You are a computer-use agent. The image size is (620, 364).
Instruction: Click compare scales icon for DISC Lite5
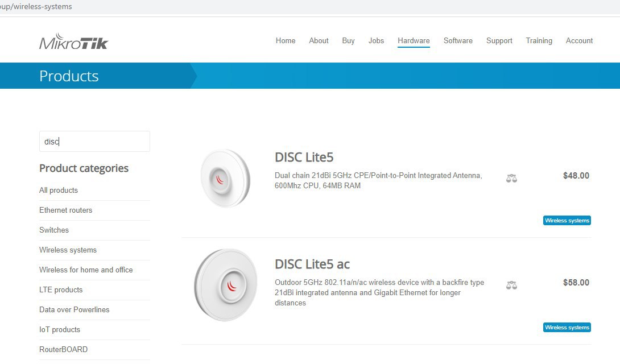511,178
